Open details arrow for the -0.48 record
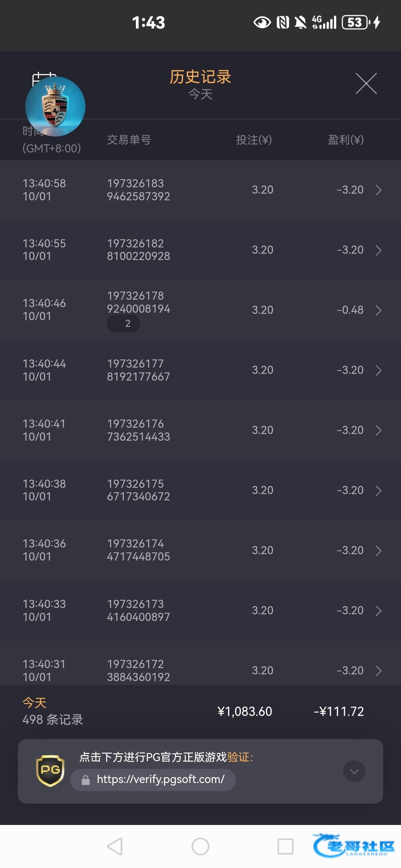The width and height of the screenshot is (401, 868). click(x=378, y=310)
